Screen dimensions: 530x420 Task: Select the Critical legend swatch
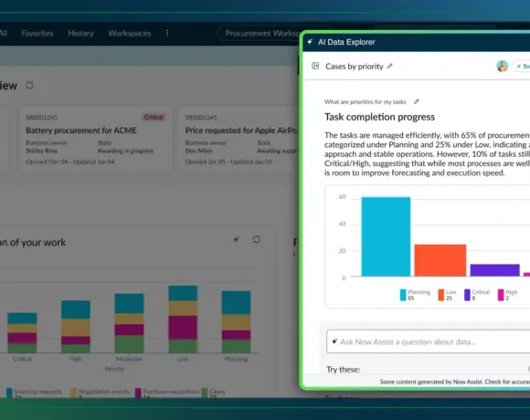467,295
